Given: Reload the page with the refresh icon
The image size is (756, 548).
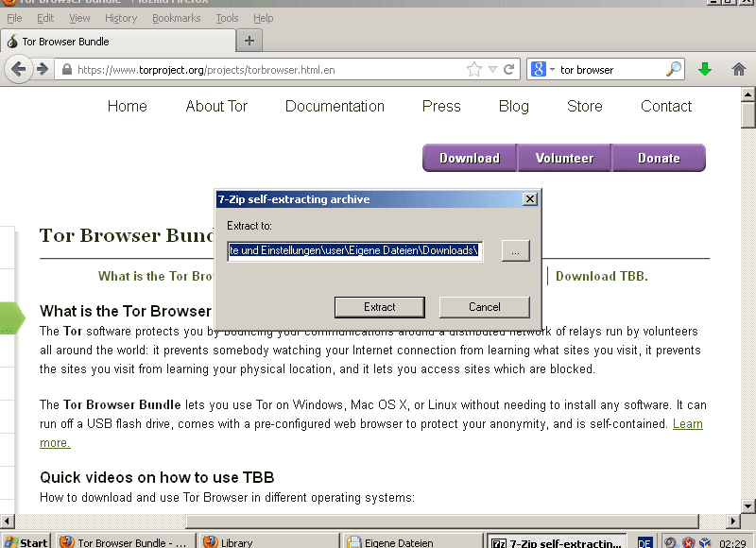Looking at the screenshot, I should [509, 69].
